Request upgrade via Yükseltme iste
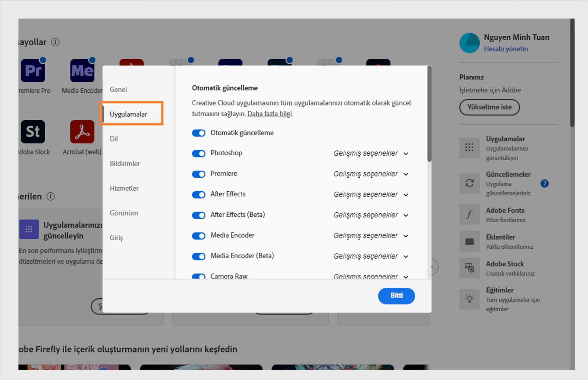 [489, 107]
